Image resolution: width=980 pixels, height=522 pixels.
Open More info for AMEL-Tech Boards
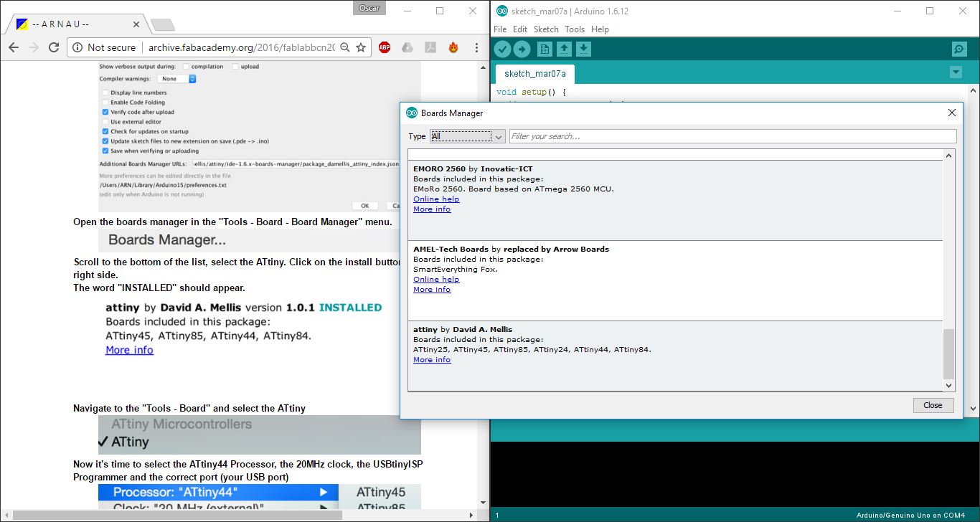coord(432,290)
